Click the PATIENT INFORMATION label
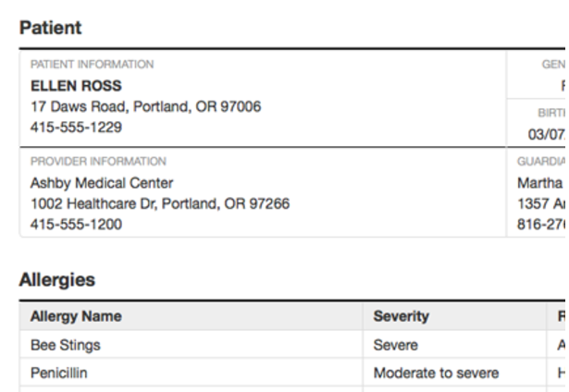The width and height of the screenshot is (569, 392). click(x=92, y=65)
